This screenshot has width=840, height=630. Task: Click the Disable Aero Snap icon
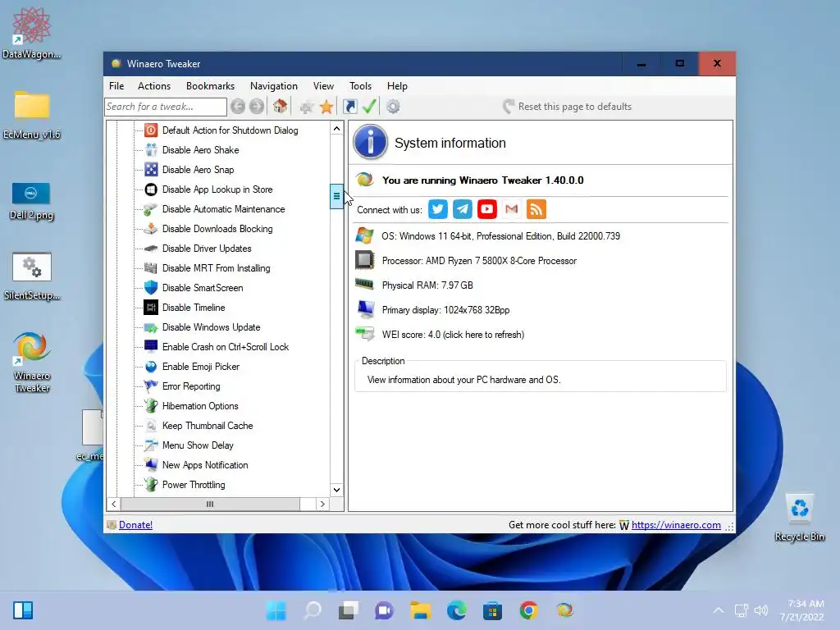(151, 169)
